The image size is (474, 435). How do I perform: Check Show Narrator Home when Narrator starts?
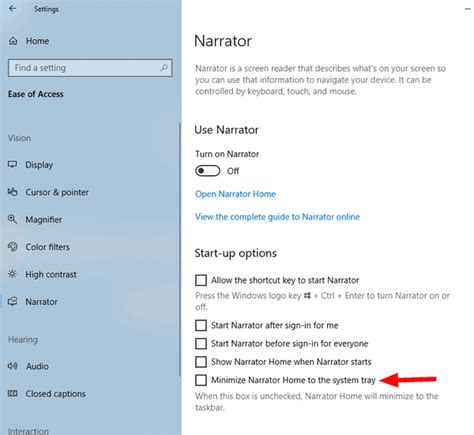click(x=201, y=362)
